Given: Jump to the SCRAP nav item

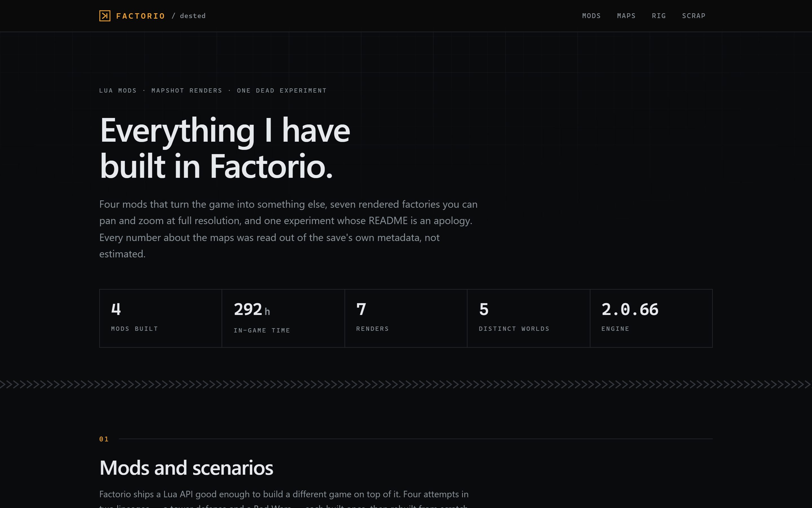Looking at the screenshot, I should [694, 16].
